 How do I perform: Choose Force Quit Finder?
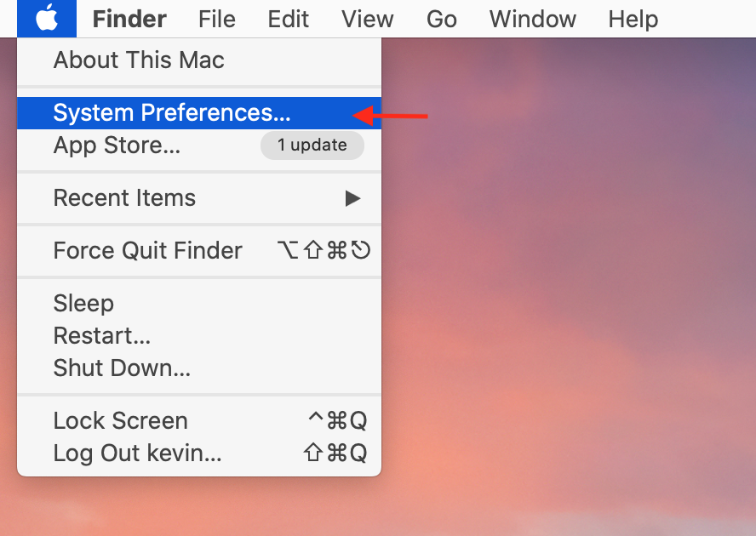tap(148, 251)
